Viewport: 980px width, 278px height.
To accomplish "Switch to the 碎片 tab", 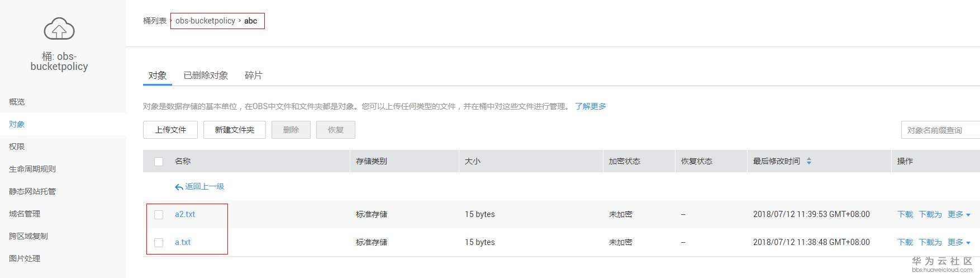I will click(x=253, y=76).
